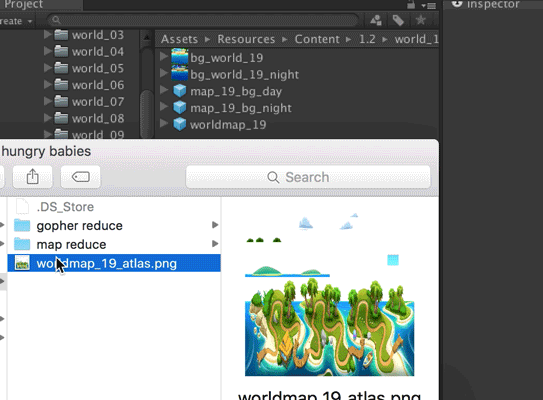
Task: Select the world_03 folder icon
Action: pyautogui.click(x=61, y=34)
